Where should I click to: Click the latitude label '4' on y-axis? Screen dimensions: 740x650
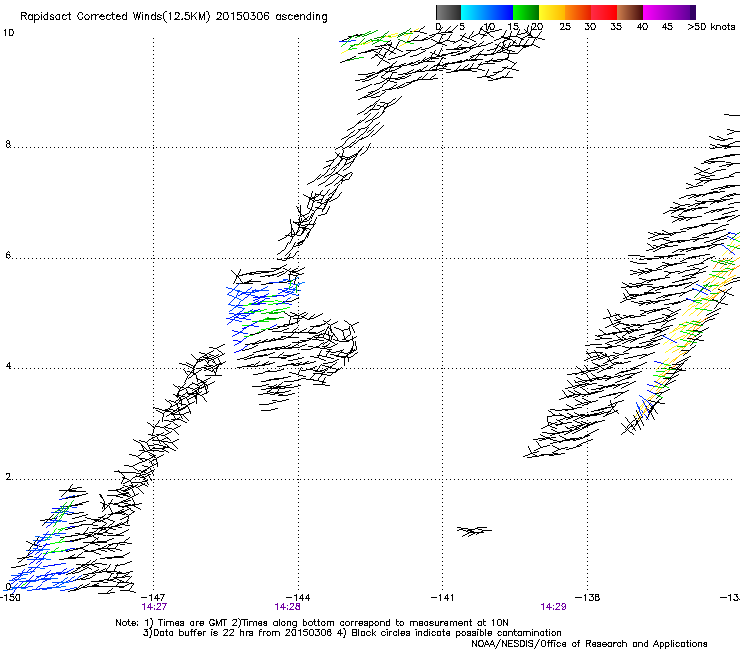click(8, 366)
